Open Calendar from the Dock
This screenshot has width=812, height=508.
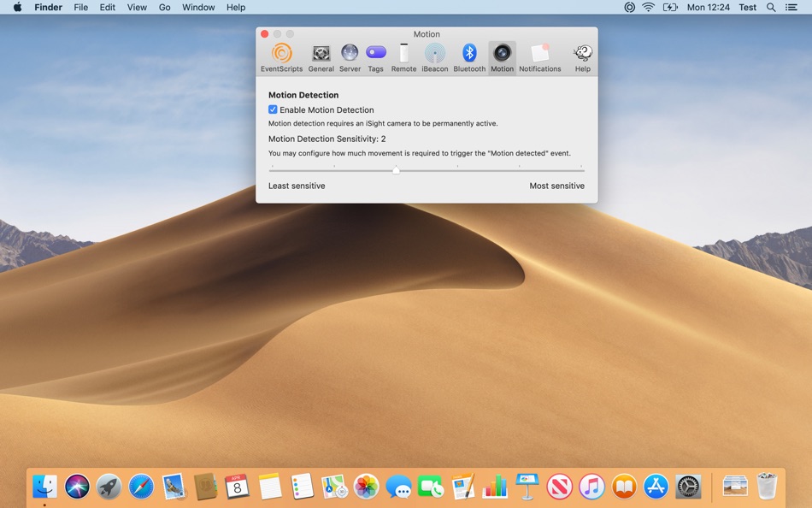click(237, 487)
